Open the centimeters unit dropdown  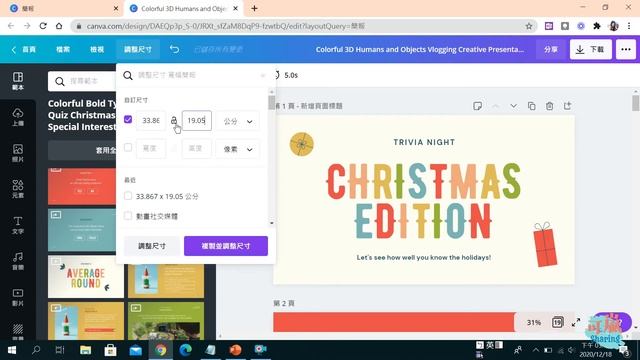[x=237, y=121]
